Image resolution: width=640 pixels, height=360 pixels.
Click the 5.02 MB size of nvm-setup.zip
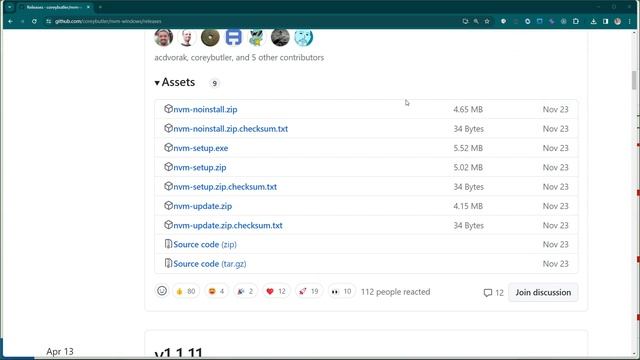point(468,167)
